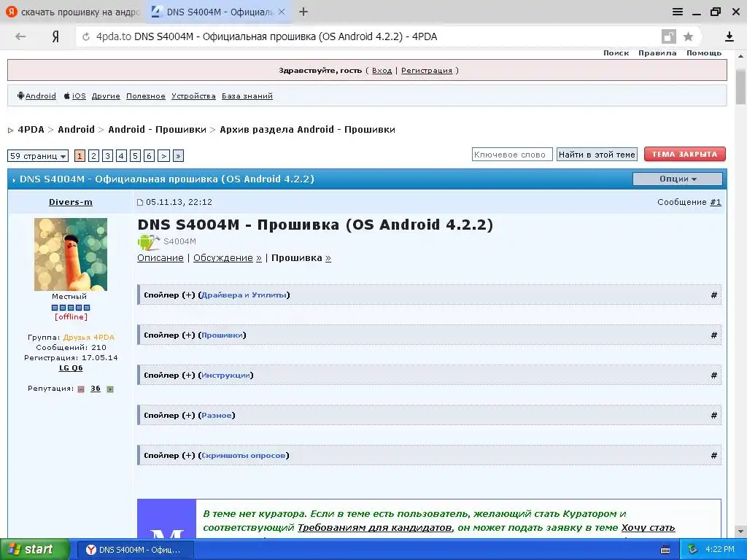
Task: Open the Правила link
Action: pyautogui.click(x=657, y=52)
